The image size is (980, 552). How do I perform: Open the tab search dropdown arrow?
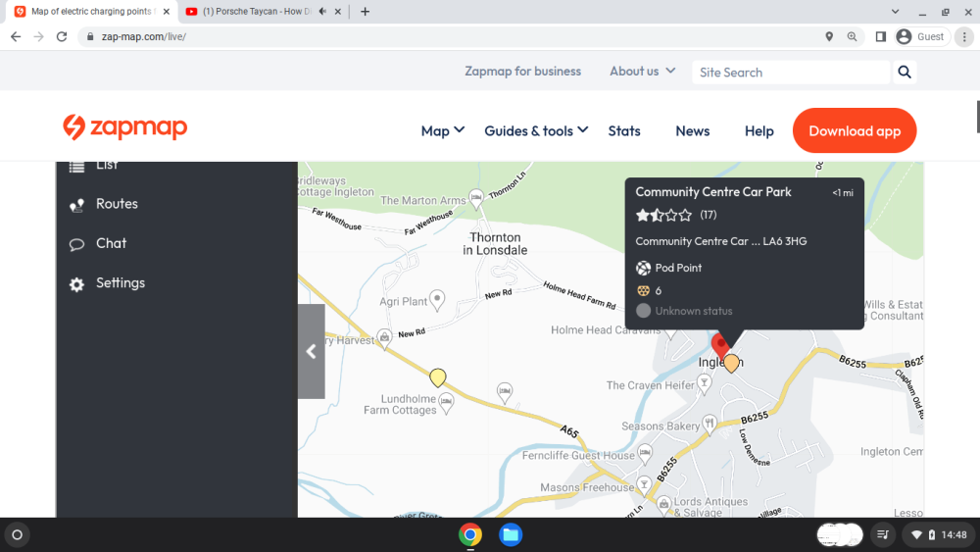(895, 11)
